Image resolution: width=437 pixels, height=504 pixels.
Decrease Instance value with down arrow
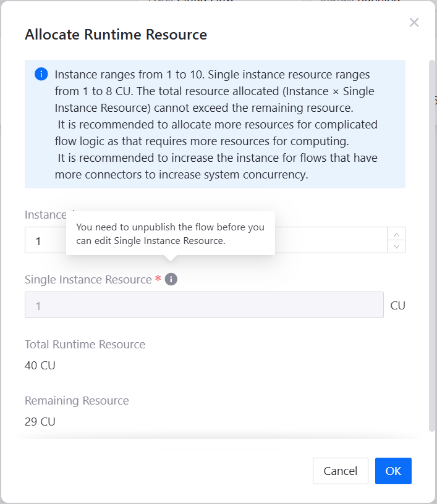point(396,246)
